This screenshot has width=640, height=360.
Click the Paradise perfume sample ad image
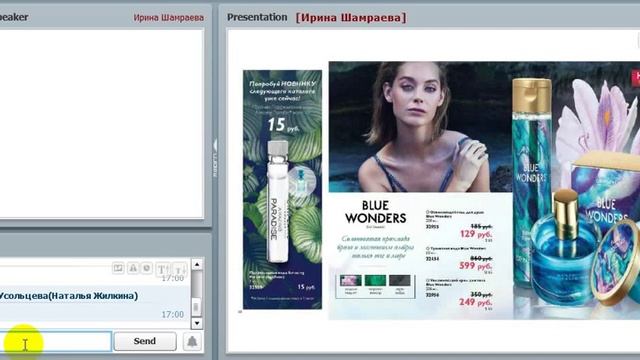click(282, 189)
